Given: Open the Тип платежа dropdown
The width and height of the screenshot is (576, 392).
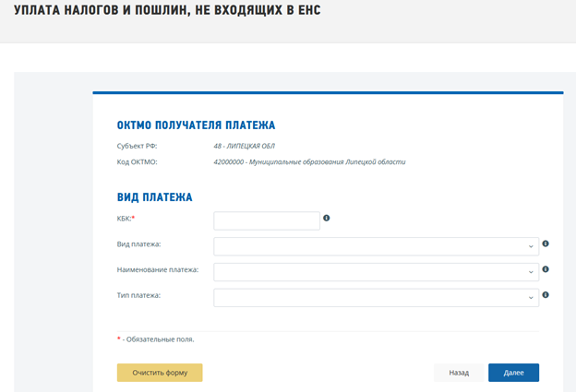Looking at the screenshot, I should click(x=377, y=298).
